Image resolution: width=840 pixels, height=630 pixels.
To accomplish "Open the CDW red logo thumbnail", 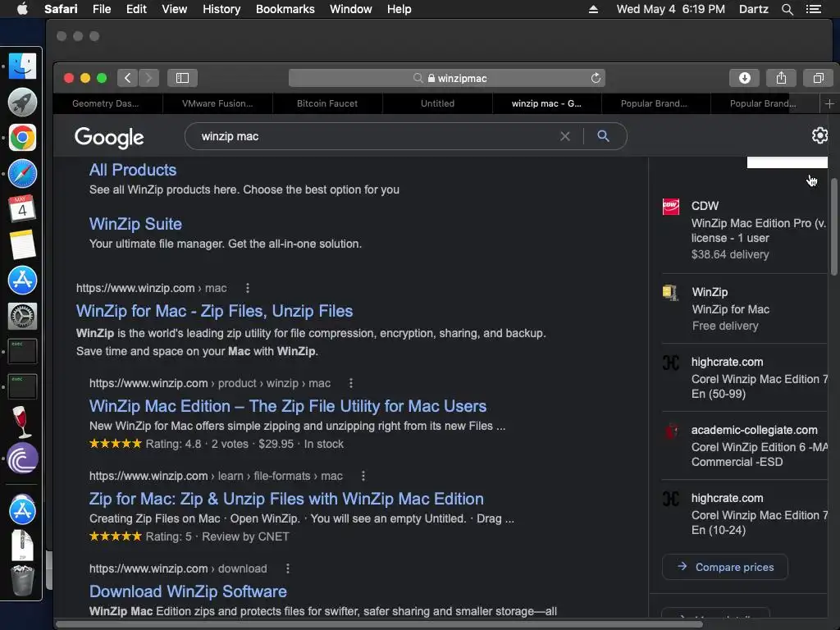I will pos(671,206).
